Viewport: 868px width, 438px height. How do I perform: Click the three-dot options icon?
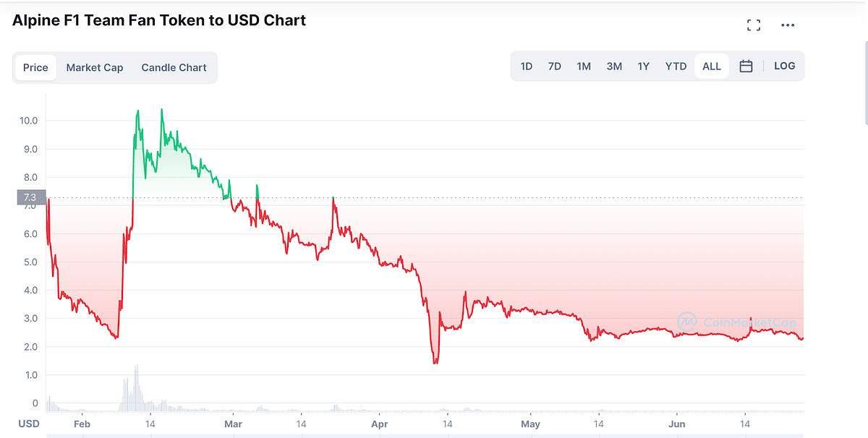[x=788, y=25]
